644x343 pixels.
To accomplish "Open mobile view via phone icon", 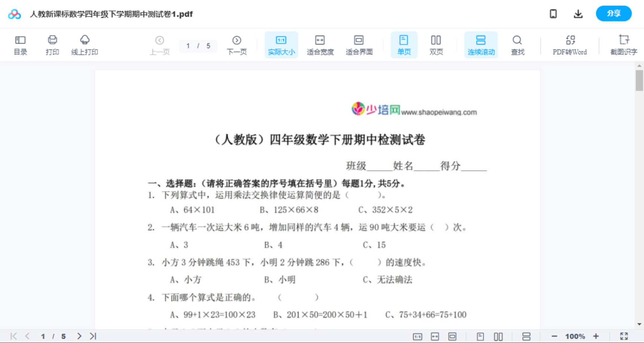I will pos(553,13).
